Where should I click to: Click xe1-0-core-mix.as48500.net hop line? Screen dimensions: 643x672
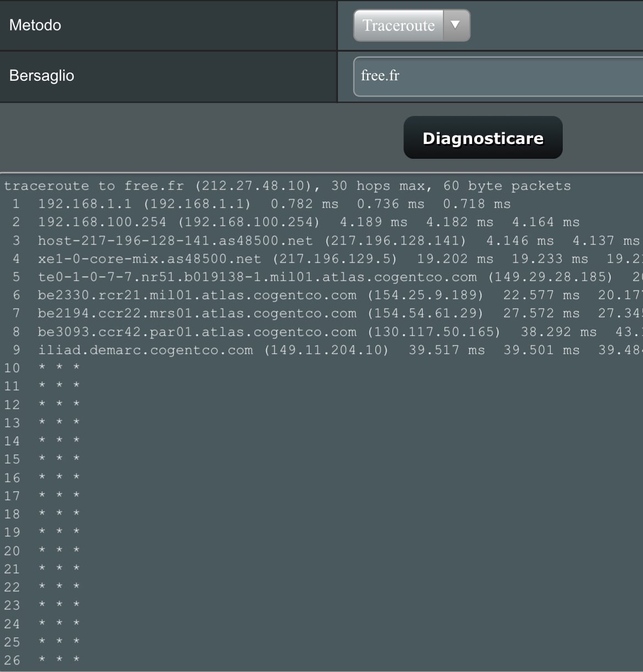(x=327, y=259)
